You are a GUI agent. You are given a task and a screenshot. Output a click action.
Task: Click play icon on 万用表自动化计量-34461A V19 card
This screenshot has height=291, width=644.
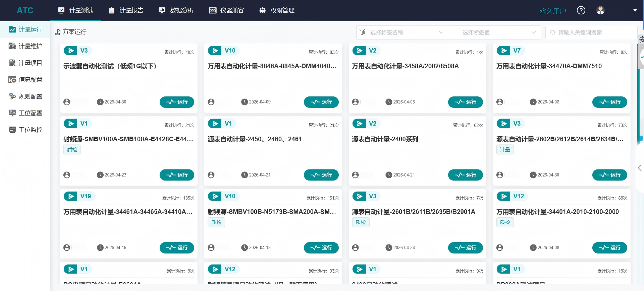70,196
